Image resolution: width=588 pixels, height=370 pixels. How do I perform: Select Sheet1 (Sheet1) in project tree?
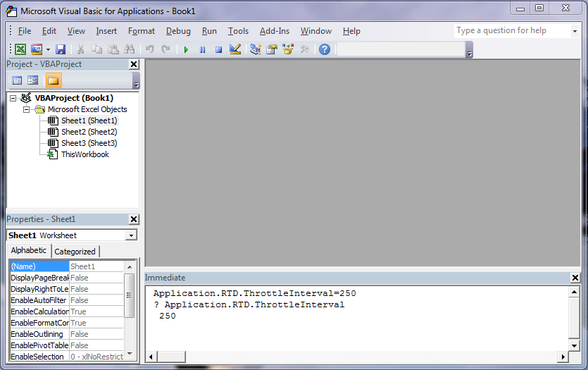pyautogui.click(x=89, y=121)
